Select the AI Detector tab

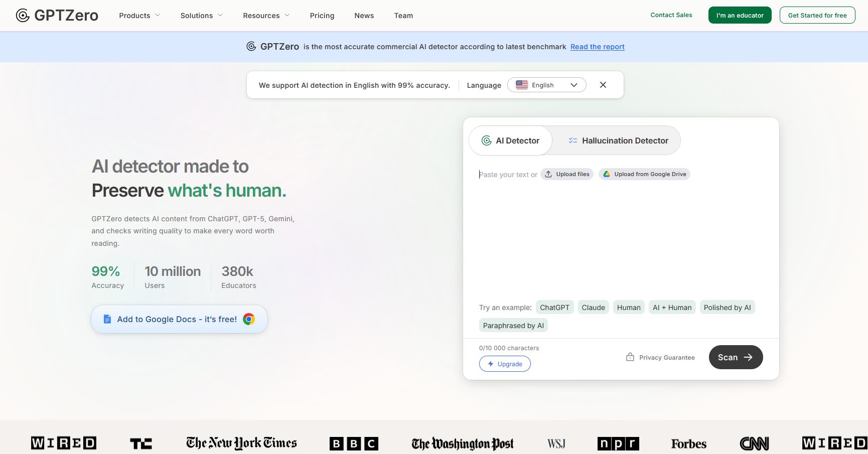[x=510, y=140]
